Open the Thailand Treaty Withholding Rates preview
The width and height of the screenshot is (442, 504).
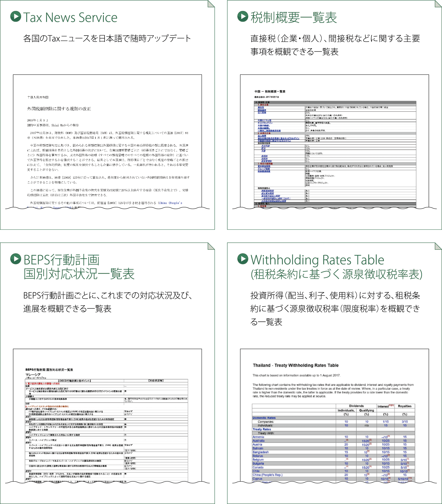[x=335, y=416]
